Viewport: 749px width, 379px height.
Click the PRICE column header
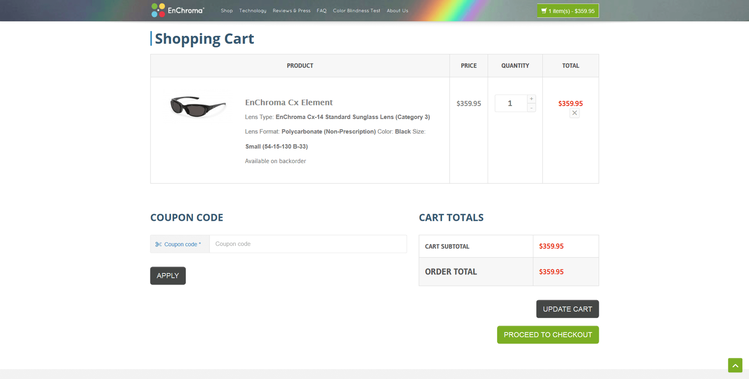click(469, 65)
